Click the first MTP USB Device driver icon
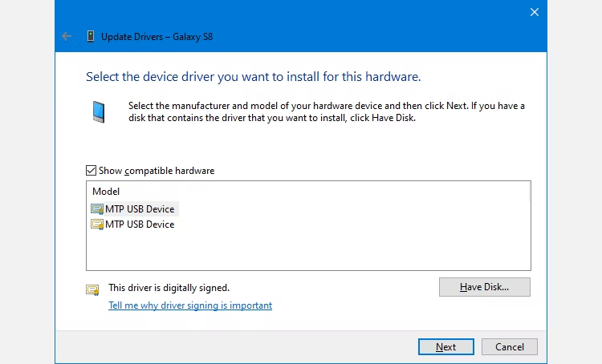This screenshot has height=364, width=602. 97,209
